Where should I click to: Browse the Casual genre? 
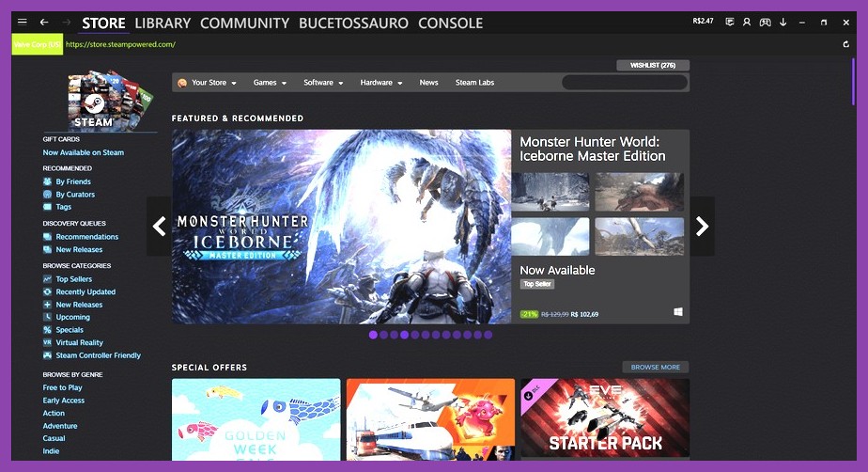pos(54,438)
